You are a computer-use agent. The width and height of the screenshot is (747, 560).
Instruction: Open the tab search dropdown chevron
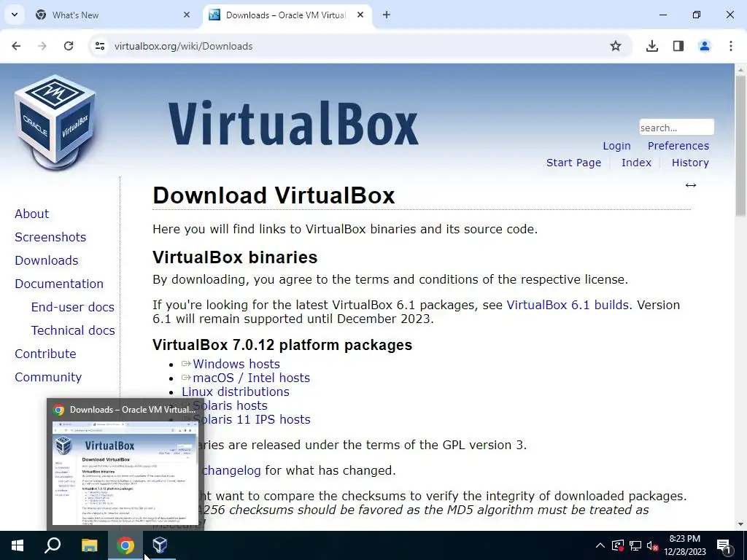click(x=15, y=15)
